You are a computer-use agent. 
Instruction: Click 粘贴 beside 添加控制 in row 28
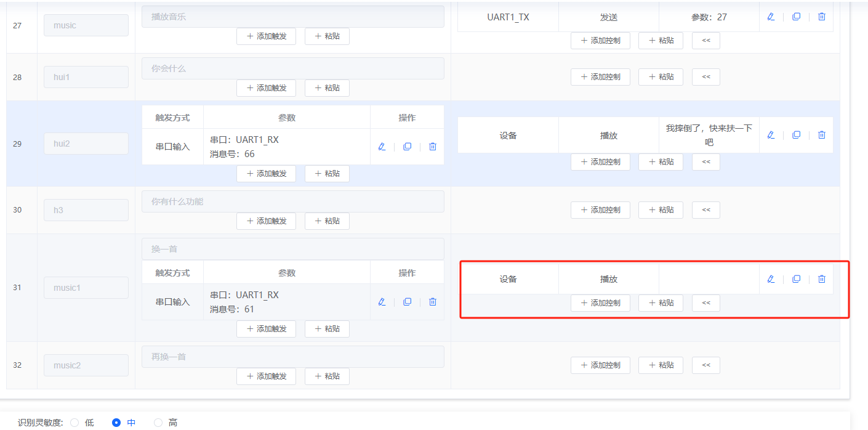(x=661, y=77)
